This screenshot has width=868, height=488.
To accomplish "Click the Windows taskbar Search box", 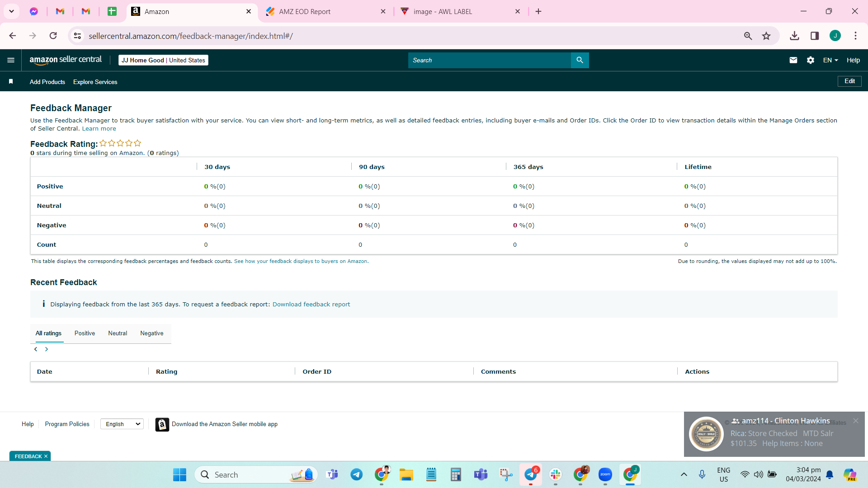I will point(256,474).
